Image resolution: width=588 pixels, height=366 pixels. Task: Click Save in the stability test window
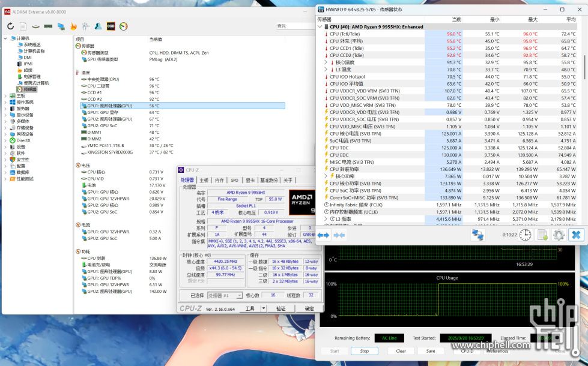click(431, 351)
